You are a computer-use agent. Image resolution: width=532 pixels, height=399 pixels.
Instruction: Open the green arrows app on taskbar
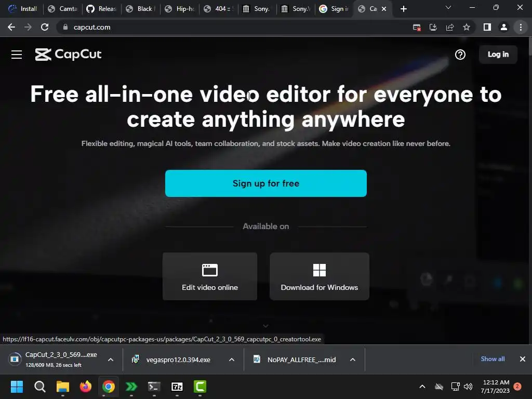[x=131, y=387]
